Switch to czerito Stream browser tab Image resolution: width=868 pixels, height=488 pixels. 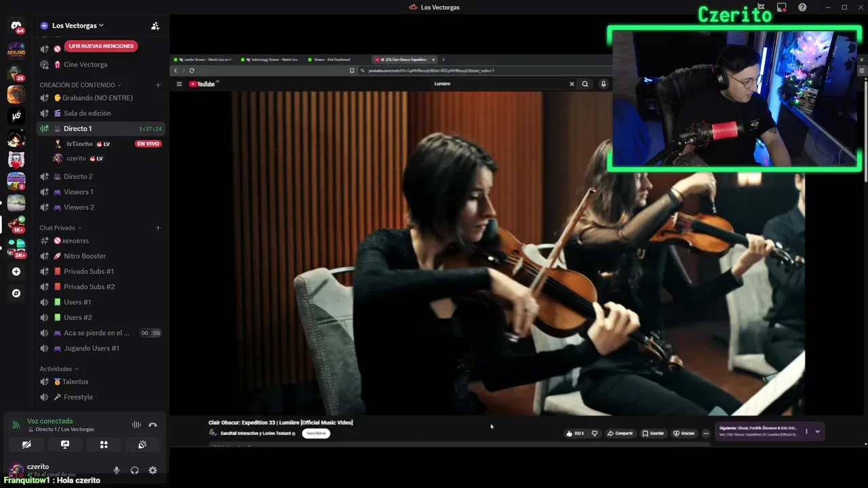tap(202, 60)
